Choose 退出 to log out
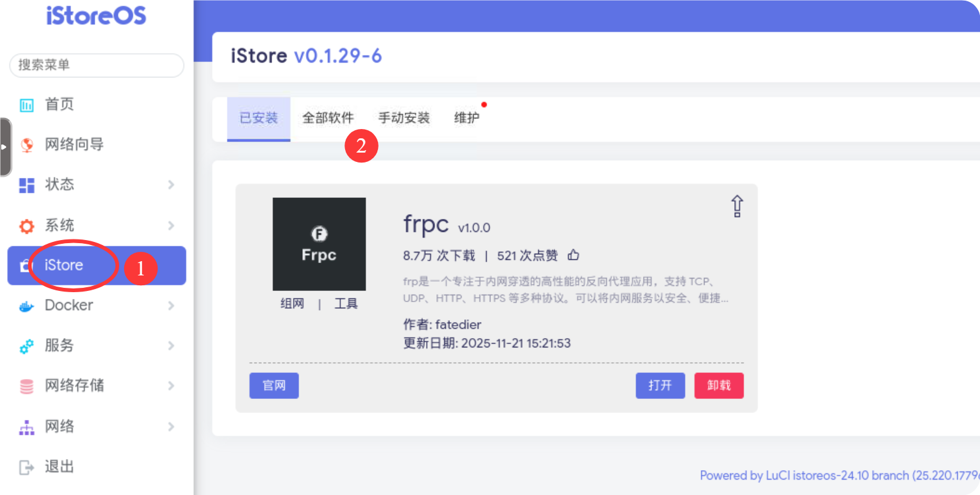980x495 pixels. [x=60, y=466]
